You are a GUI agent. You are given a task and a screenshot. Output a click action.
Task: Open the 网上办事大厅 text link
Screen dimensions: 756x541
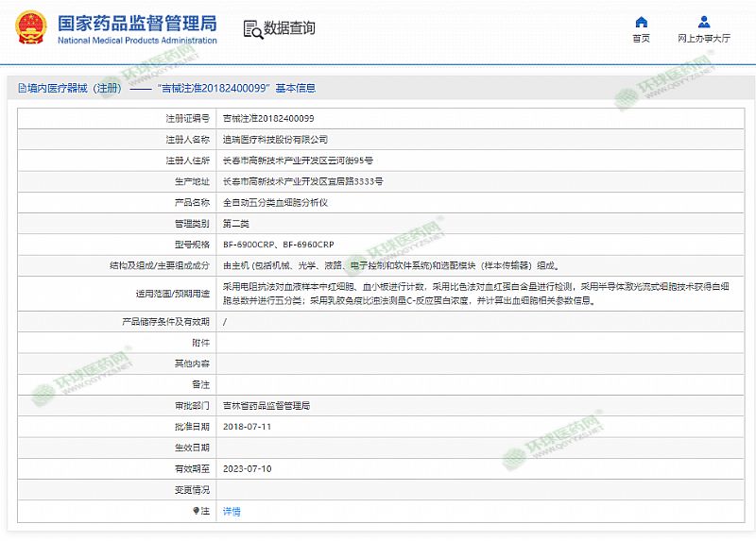pyautogui.click(x=704, y=39)
